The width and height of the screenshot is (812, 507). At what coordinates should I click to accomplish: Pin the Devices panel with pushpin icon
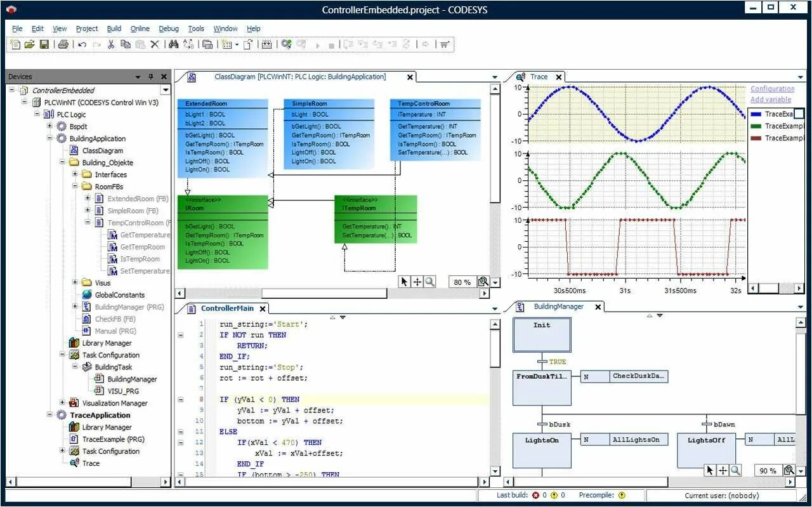(151, 77)
